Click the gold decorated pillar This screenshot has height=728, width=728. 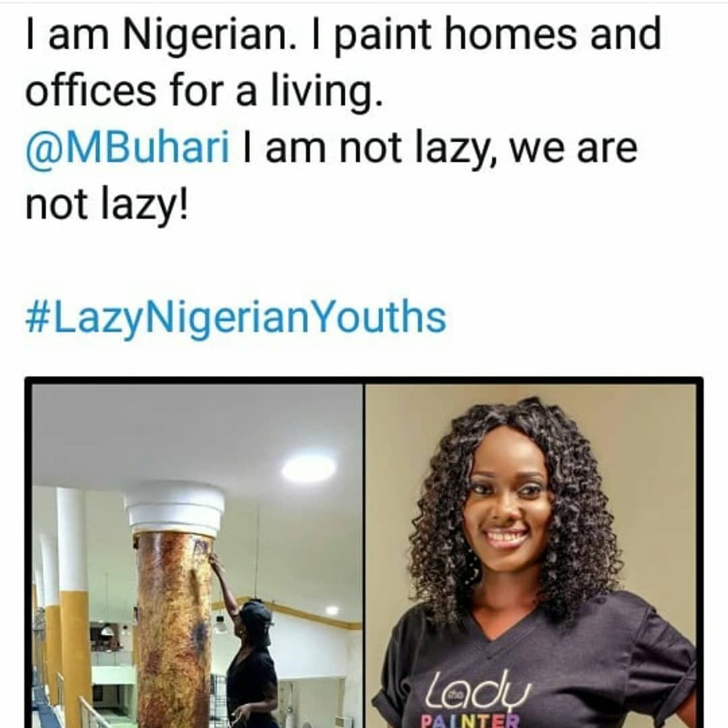pos(174,627)
